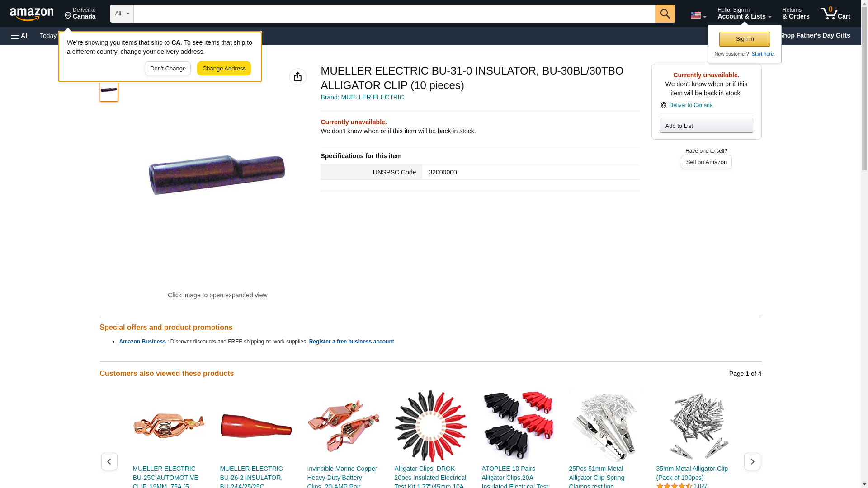This screenshot has width=868, height=488.
Task: Choose language via US flag icon
Action: tap(698, 15)
